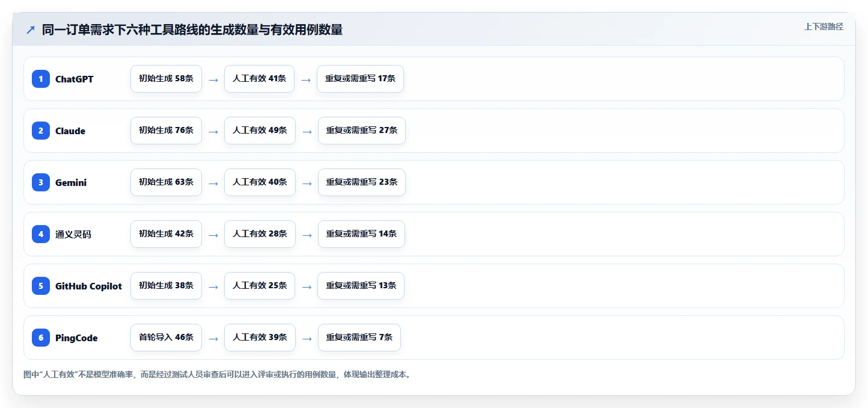
Task: Click the arrow after 初始生成 42条
Action: [x=213, y=235]
